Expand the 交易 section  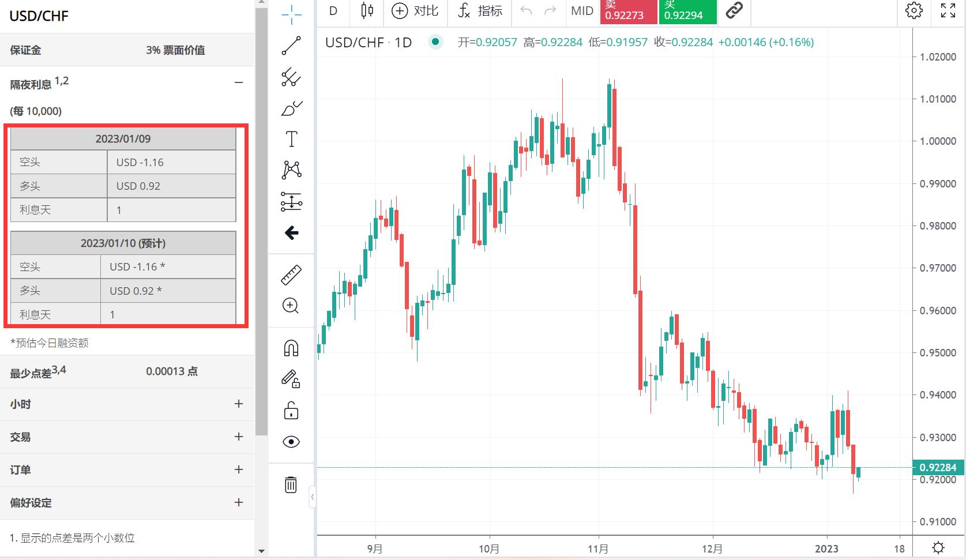pos(239,437)
